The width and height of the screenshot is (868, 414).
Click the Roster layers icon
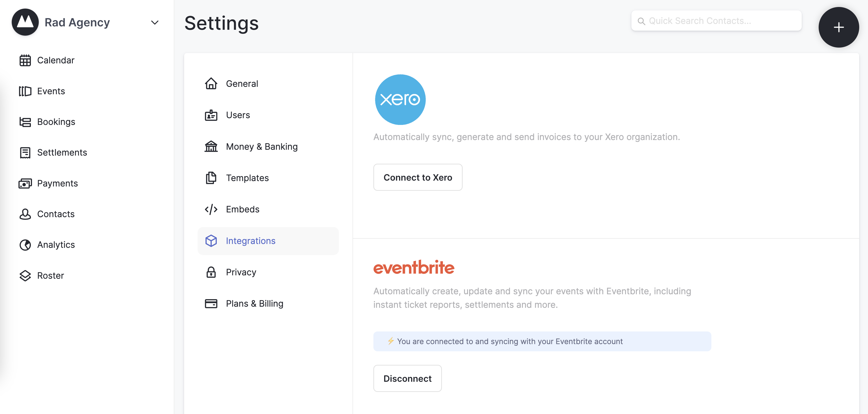point(25,276)
